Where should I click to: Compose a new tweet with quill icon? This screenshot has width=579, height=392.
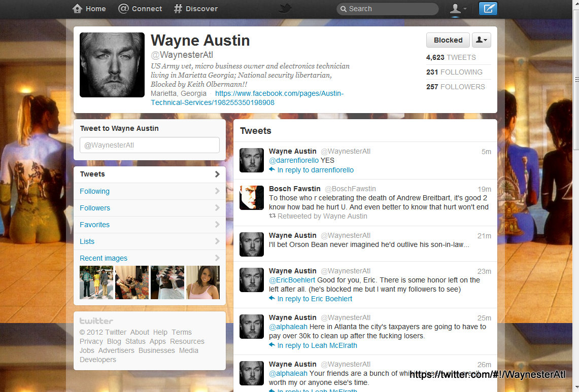488,9
